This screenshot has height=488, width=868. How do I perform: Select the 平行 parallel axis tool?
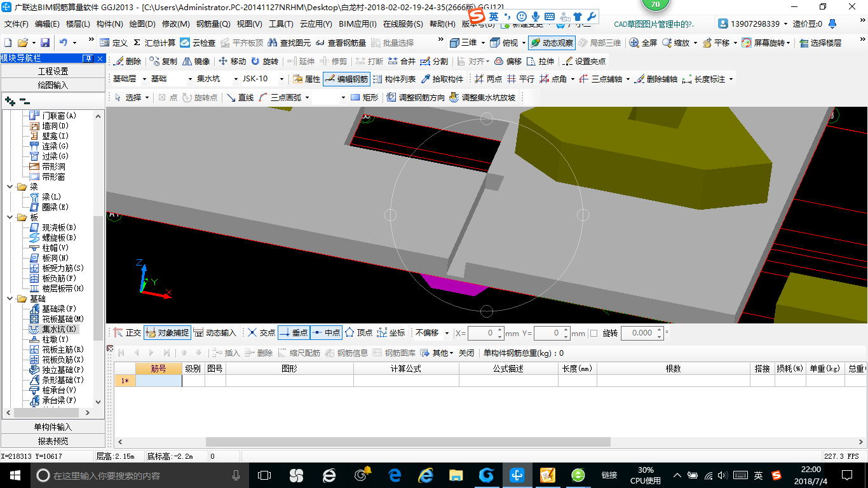pyautogui.click(x=520, y=79)
